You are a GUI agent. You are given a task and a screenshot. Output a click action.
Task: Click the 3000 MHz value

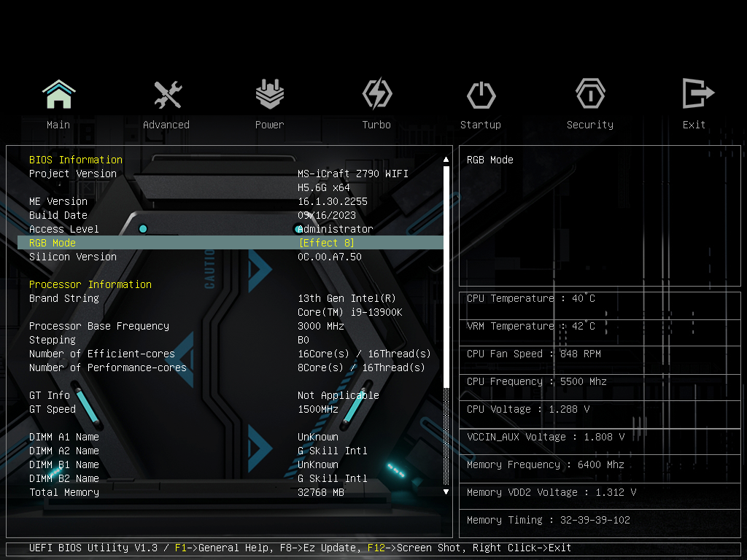(321, 326)
